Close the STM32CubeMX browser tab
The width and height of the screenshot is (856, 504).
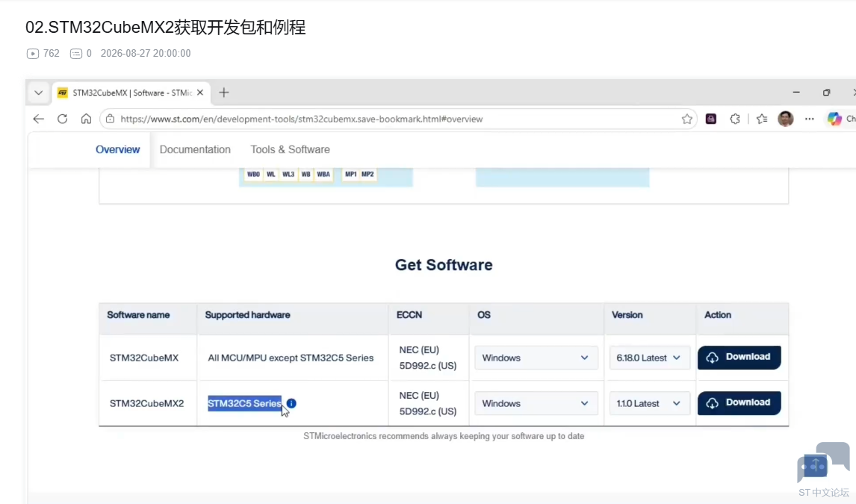pos(200,93)
